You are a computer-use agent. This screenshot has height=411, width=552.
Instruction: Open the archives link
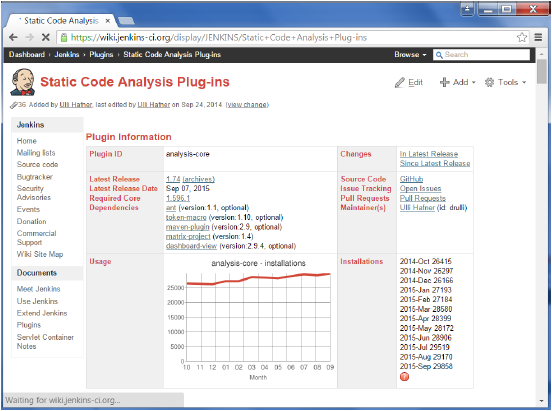tap(199, 179)
